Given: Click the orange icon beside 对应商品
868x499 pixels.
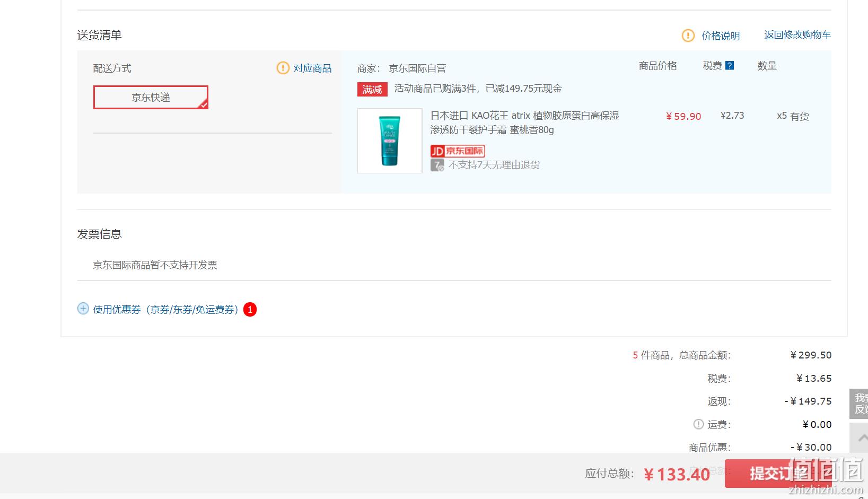Looking at the screenshot, I should pos(283,68).
